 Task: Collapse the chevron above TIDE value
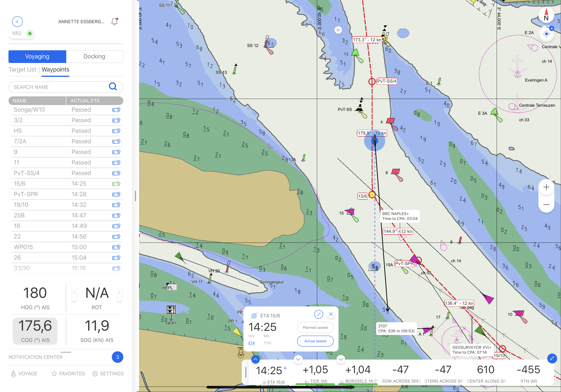pyautogui.click(x=298, y=359)
